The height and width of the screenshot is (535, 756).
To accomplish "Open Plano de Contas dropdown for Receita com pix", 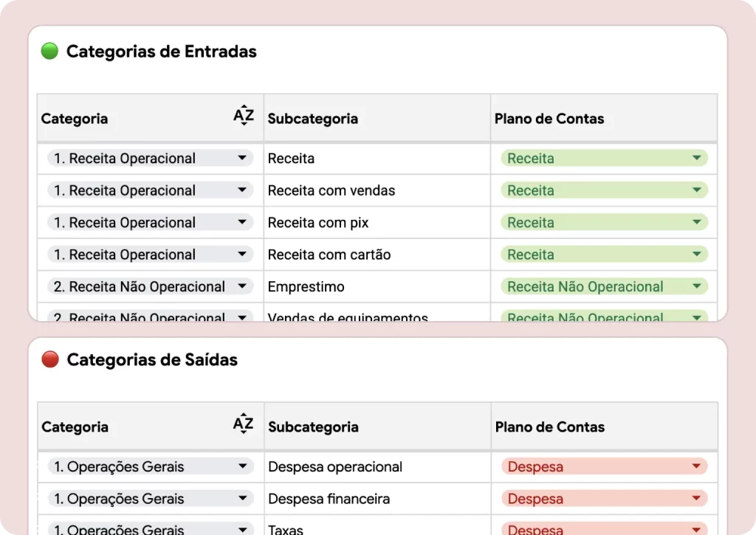I will pyautogui.click(x=604, y=222).
